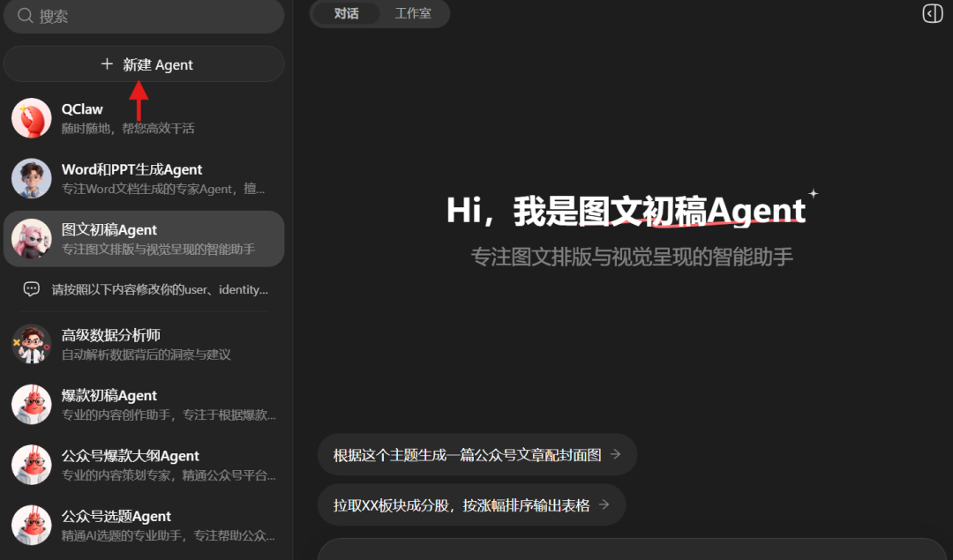Click Word和PPT生成Agent avatar
953x560 pixels.
(x=32, y=178)
